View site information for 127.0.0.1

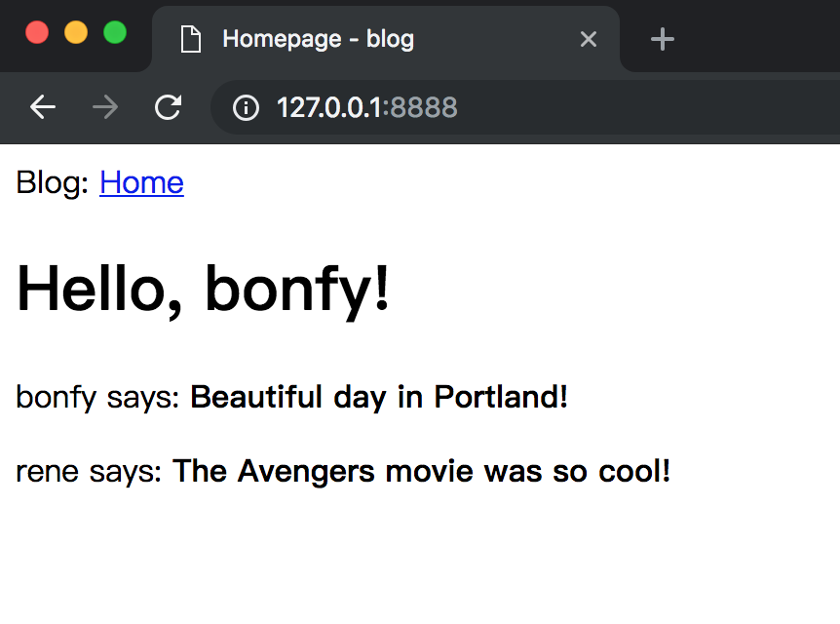click(246, 107)
